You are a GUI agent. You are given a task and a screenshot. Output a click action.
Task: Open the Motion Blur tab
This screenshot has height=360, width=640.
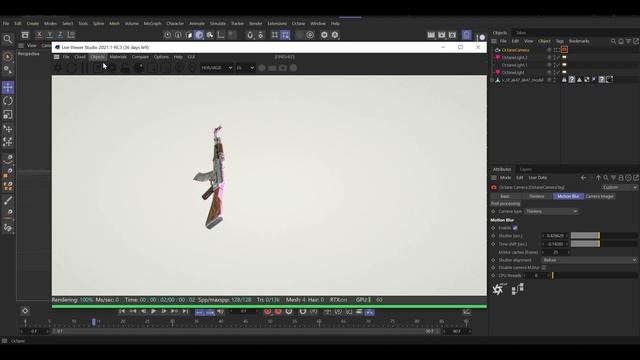coord(568,196)
